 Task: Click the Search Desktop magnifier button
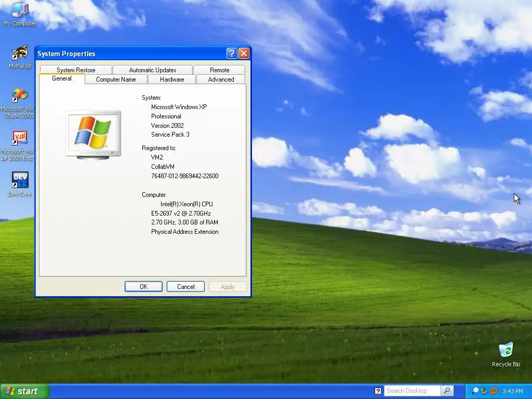(x=447, y=391)
